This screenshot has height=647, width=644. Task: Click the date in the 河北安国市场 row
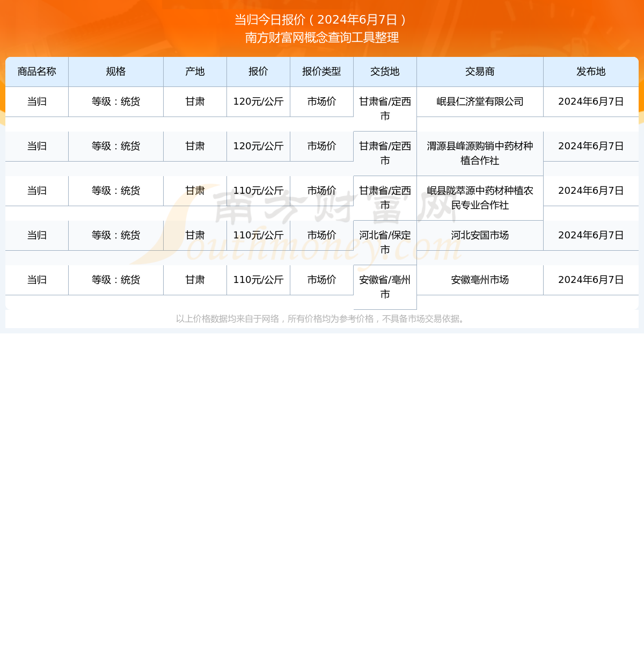pos(591,235)
